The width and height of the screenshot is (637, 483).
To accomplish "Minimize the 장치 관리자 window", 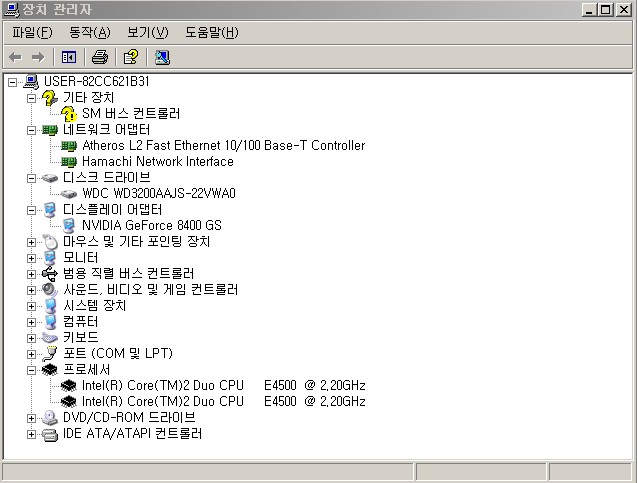I will 589,10.
